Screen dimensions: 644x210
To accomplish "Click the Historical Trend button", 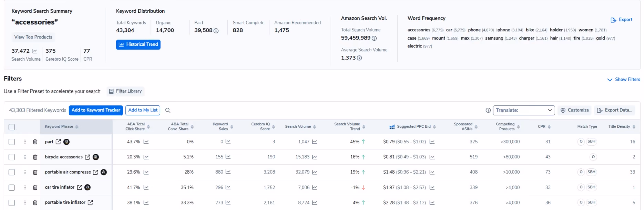I will click(138, 44).
